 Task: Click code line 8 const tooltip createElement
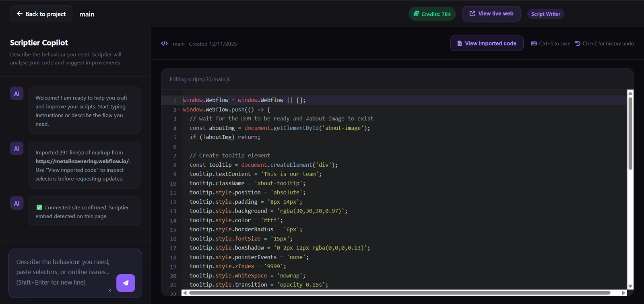264,165
